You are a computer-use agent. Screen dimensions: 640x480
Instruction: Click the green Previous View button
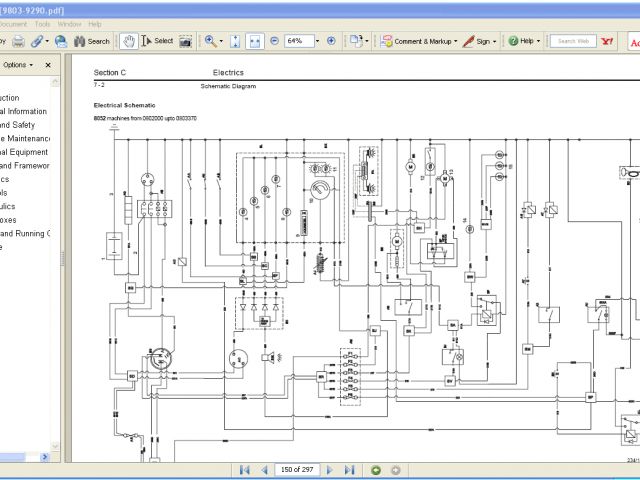coord(376,469)
